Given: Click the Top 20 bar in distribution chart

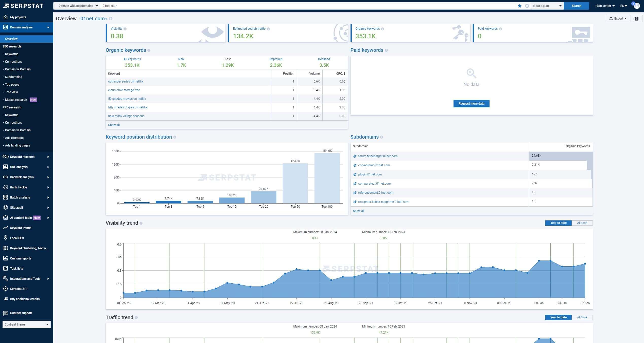Looking at the screenshot, I should coord(264,197).
